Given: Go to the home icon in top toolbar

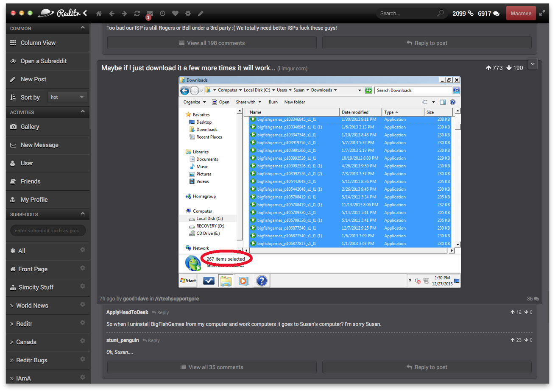Looking at the screenshot, I should pyautogui.click(x=99, y=14).
